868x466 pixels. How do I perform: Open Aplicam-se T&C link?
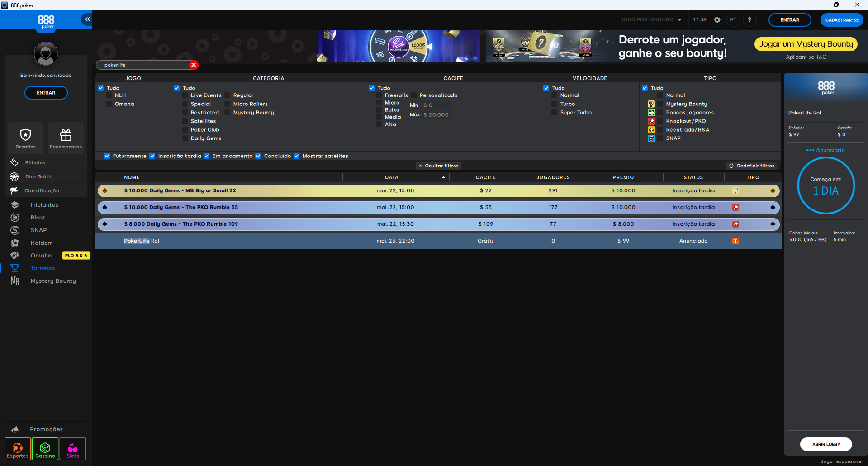coord(806,57)
